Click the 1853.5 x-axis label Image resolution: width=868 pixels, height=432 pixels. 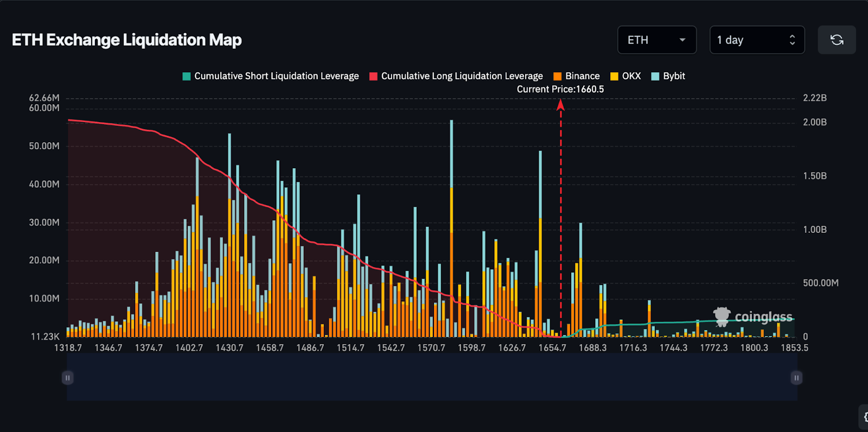click(x=794, y=347)
